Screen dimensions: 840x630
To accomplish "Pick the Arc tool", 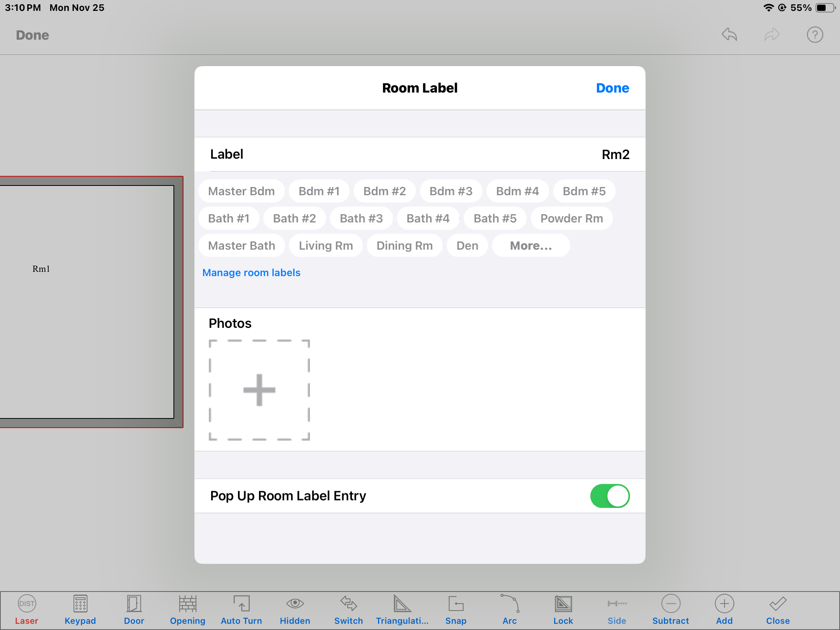I will click(x=509, y=604).
